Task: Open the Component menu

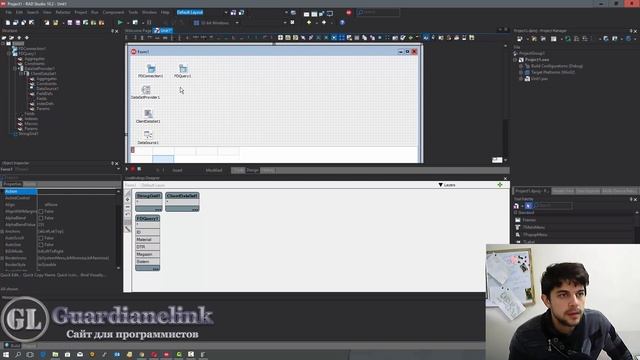Action: point(113,13)
